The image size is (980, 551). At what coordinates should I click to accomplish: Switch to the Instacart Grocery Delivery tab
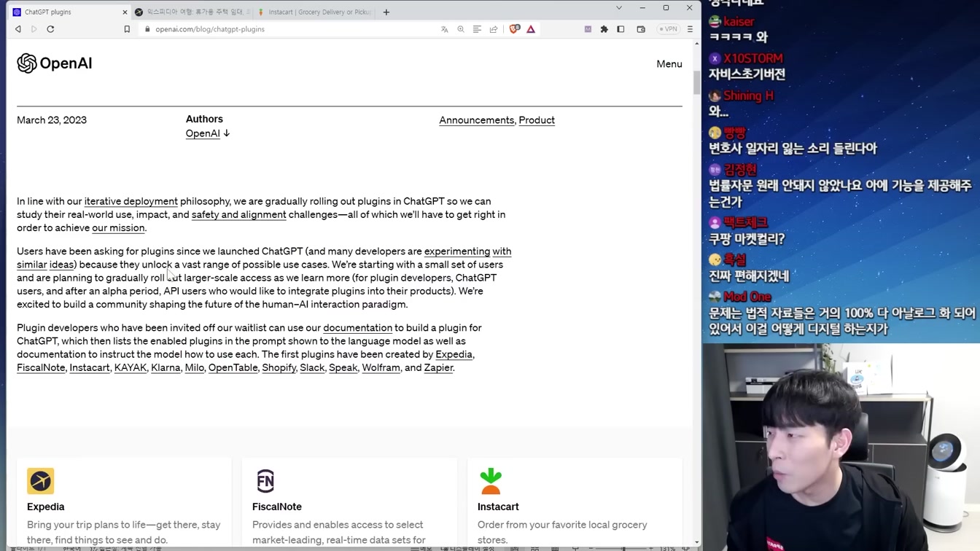coord(314,12)
